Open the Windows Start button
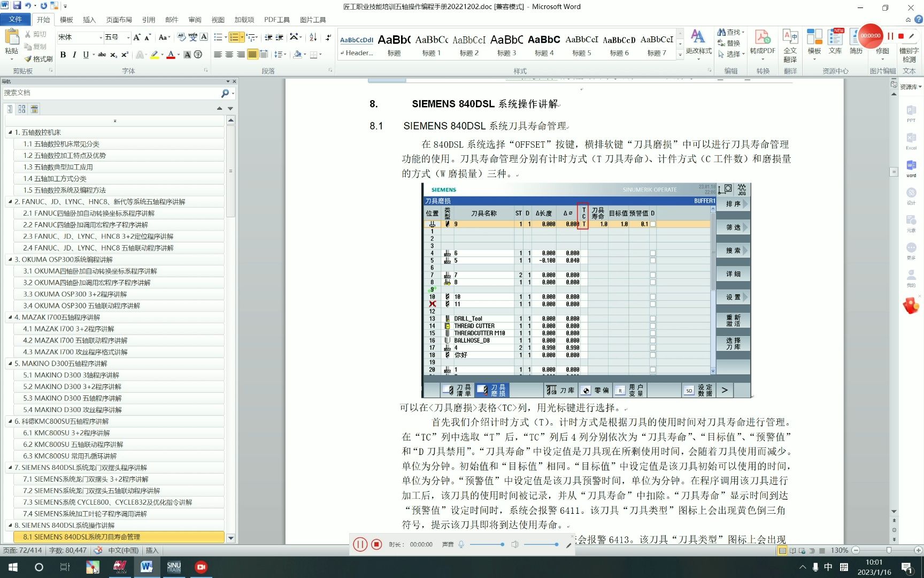The image size is (924, 578). pyautogui.click(x=13, y=567)
